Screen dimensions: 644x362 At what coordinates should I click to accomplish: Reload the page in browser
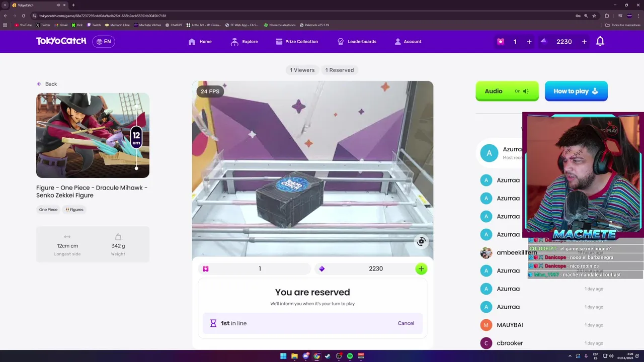click(23, 16)
